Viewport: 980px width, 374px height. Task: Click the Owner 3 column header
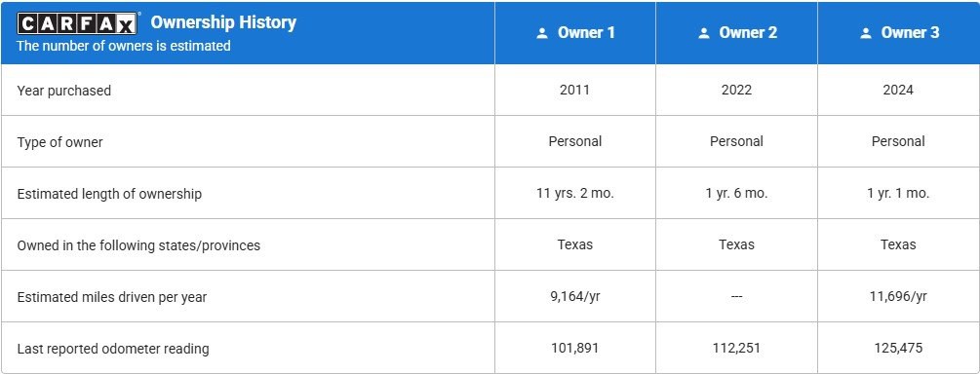click(x=899, y=32)
